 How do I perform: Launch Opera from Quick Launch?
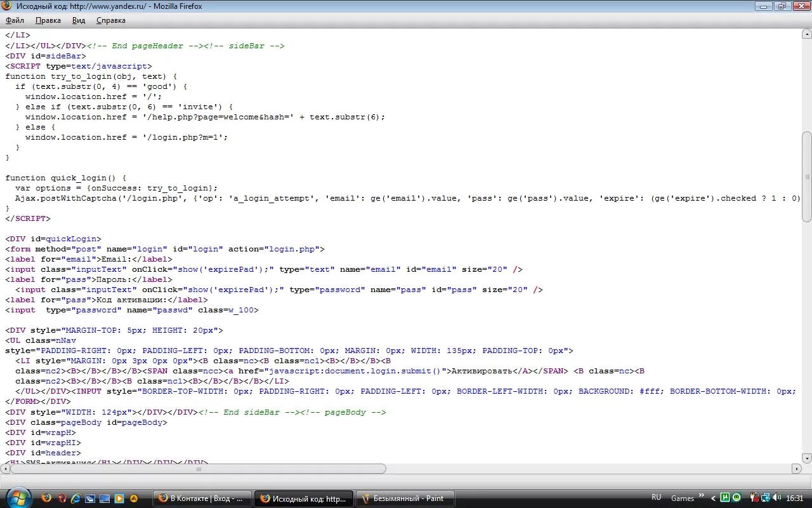(x=62, y=498)
